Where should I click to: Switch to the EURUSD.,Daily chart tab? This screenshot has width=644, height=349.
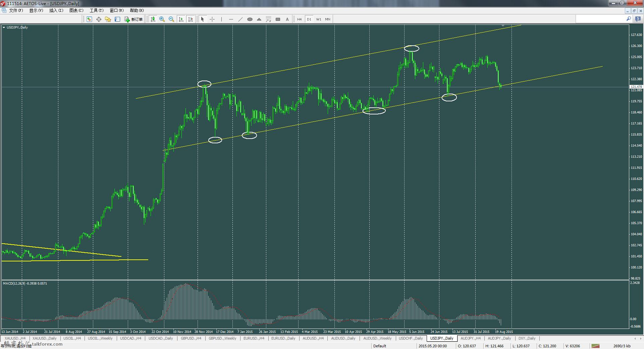[283, 338]
